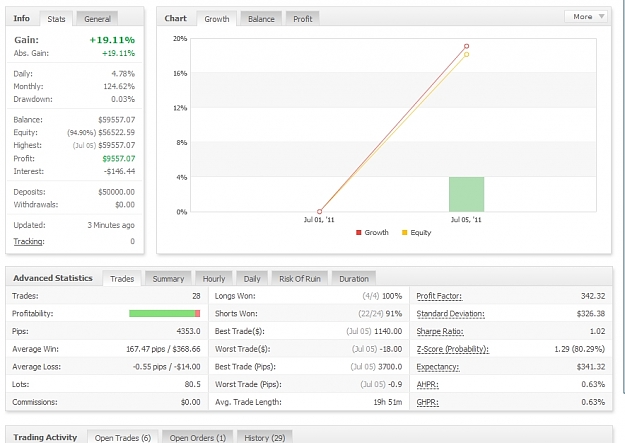Show the History (29) tab
The image size is (625, 443).
265,437
